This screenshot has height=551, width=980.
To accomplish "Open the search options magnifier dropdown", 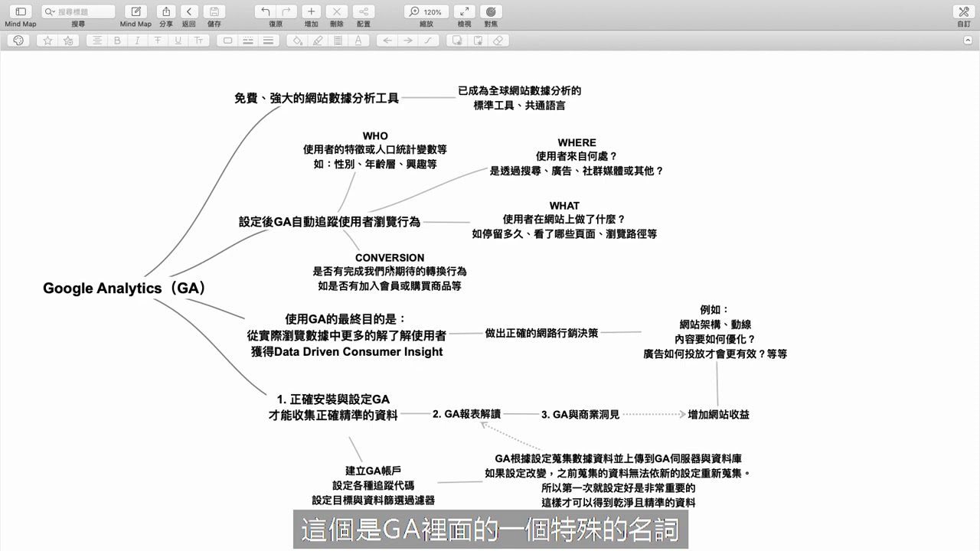I will 50,11.
